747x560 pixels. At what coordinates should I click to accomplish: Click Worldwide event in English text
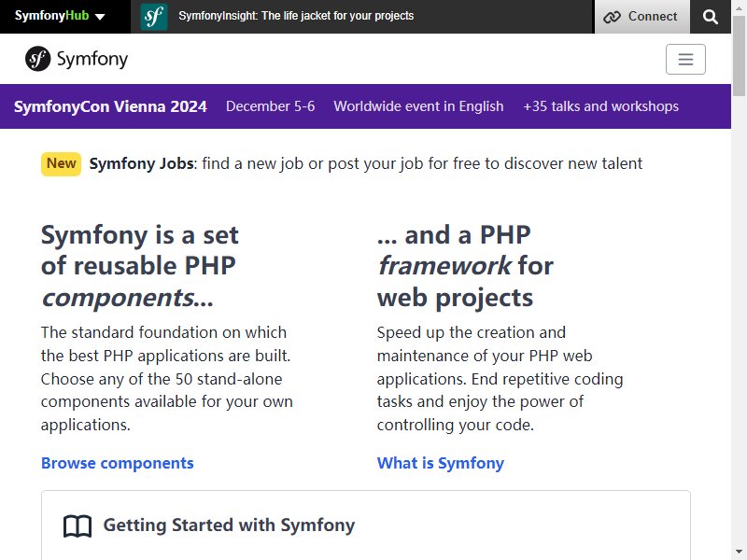(418, 106)
